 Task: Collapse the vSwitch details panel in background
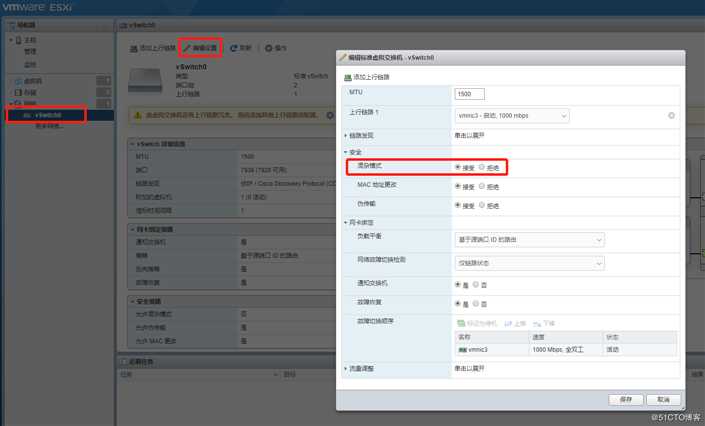click(133, 144)
